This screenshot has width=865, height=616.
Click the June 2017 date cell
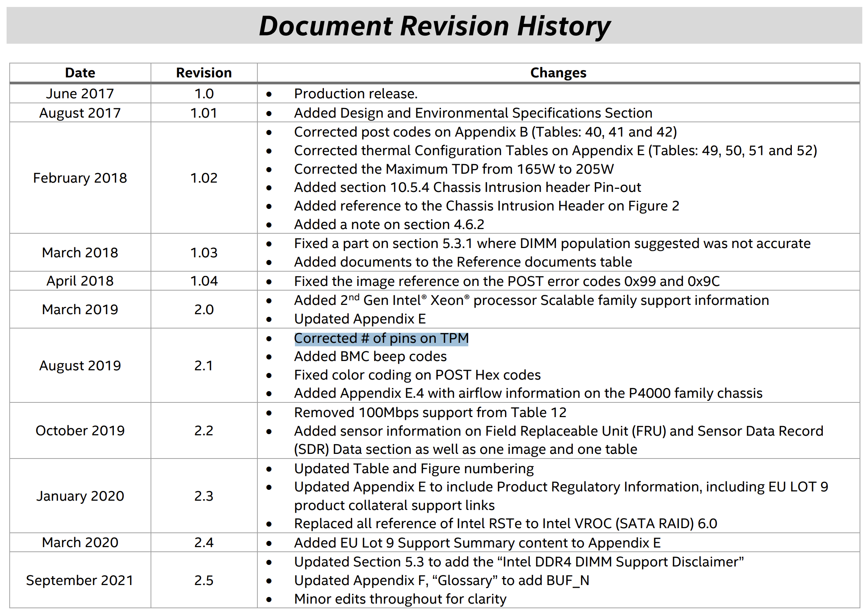point(80,94)
